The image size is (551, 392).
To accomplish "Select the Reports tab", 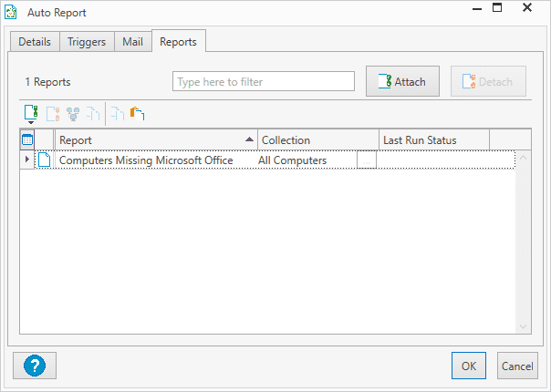I will [178, 41].
